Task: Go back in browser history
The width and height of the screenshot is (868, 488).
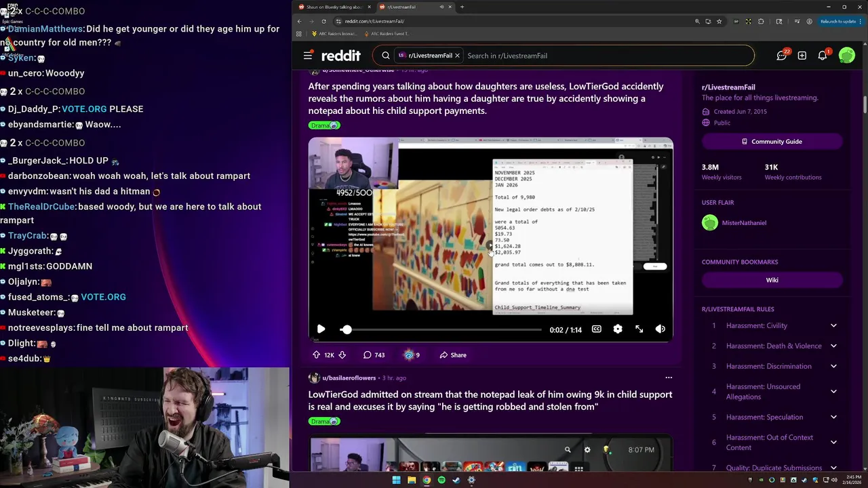Action: [x=299, y=21]
